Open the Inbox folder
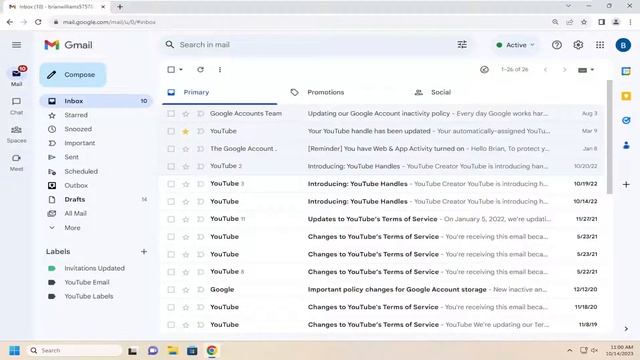 coord(96,101)
